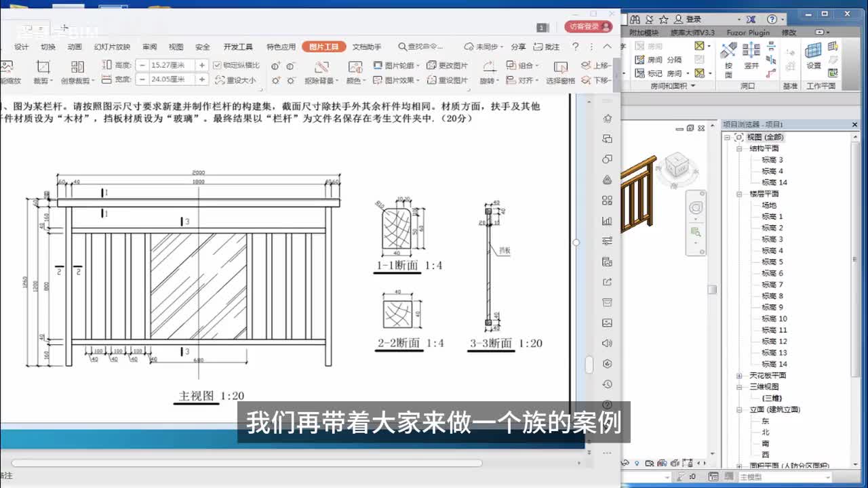Select the Revit By Face (按面) opening tool
This screenshot has height=488, width=868.
[729, 60]
